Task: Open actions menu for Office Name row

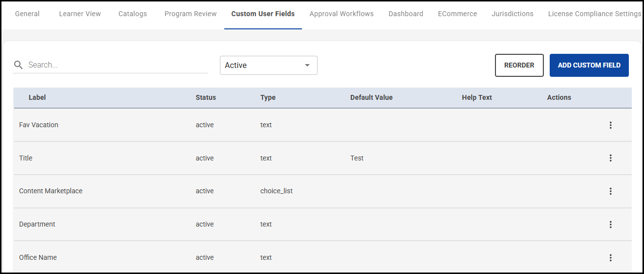Action: (x=610, y=258)
